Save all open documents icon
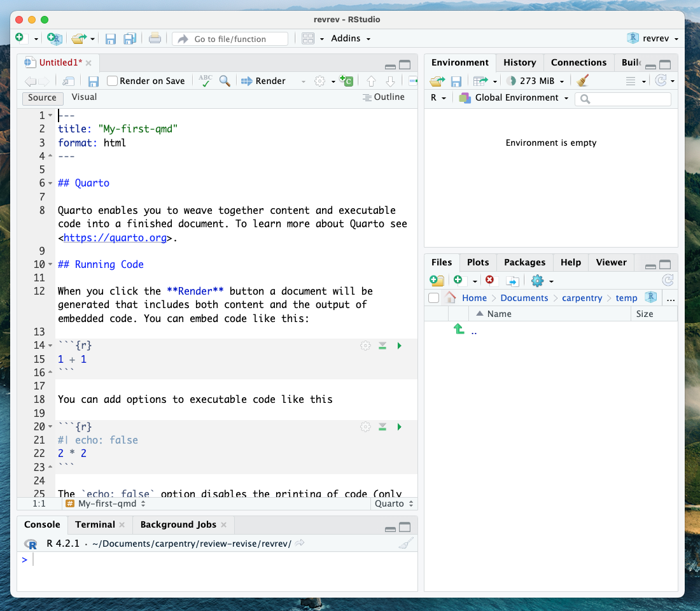The width and height of the screenshot is (700, 611). (129, 39)
